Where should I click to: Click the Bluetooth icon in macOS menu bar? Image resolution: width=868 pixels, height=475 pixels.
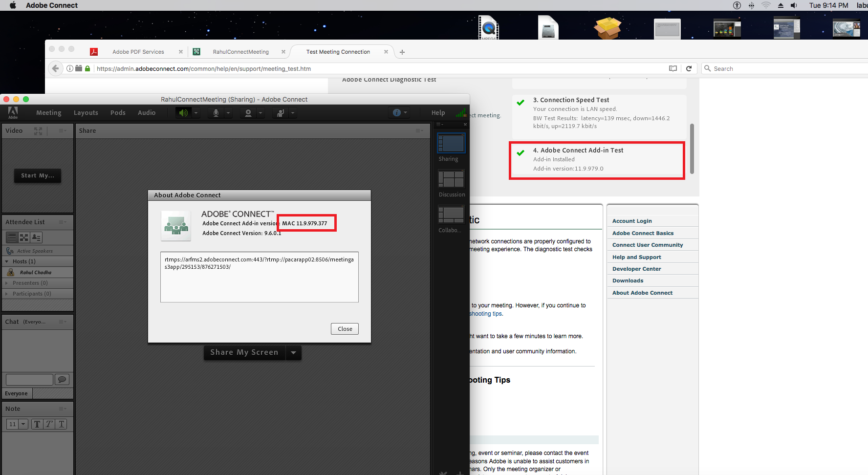click(x=751, y=5)
